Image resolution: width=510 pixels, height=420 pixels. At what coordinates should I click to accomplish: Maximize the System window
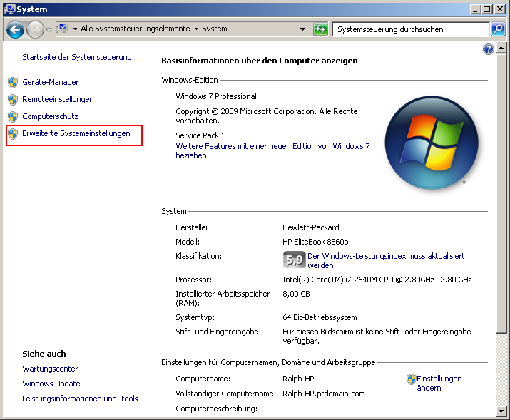487,9
